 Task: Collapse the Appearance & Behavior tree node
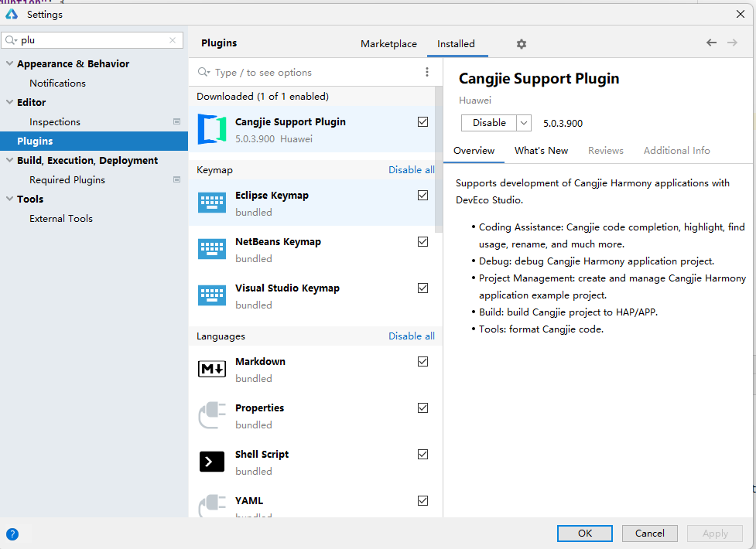click(x=9, y=64)
